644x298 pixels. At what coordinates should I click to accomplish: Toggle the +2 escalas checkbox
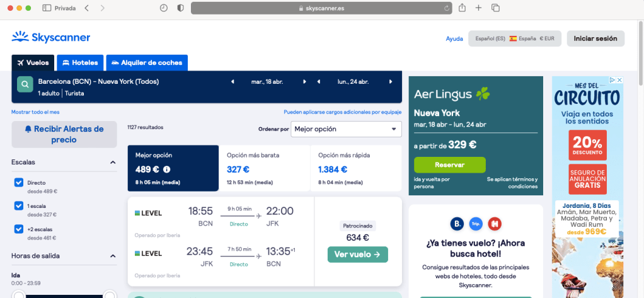19,229
